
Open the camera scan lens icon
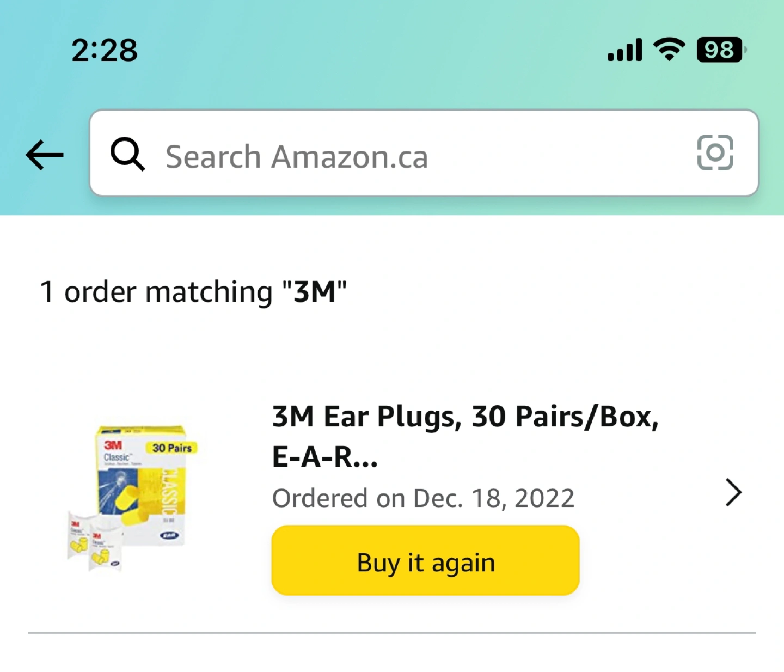click(715, 153)
